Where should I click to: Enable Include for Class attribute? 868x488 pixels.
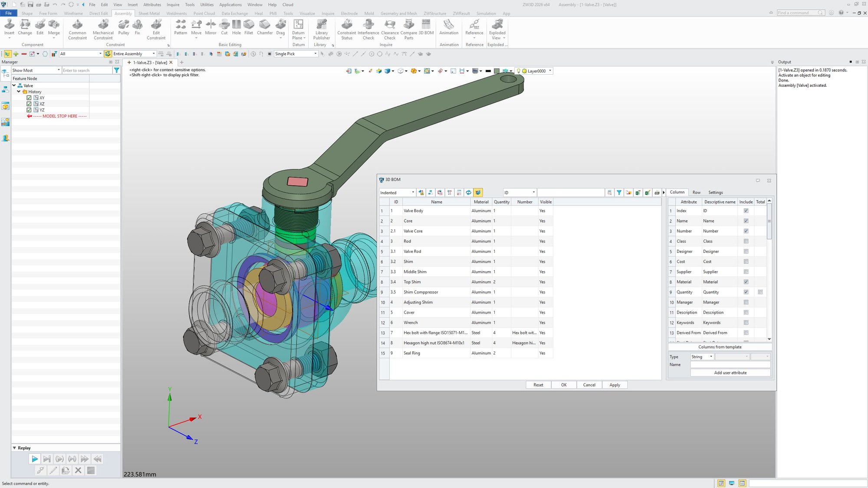[746, 241]
